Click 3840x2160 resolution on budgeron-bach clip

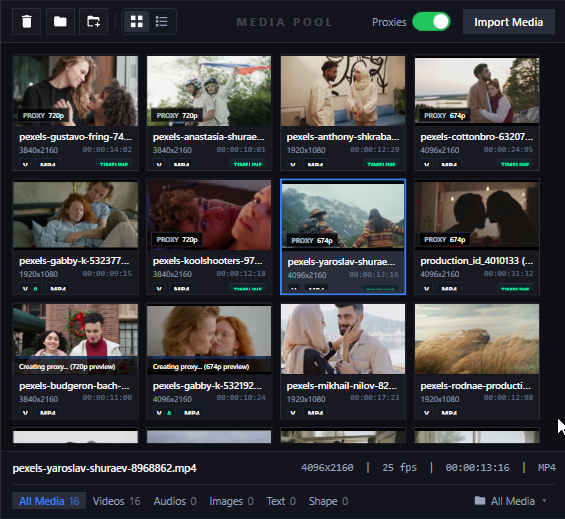pos(39,399)
